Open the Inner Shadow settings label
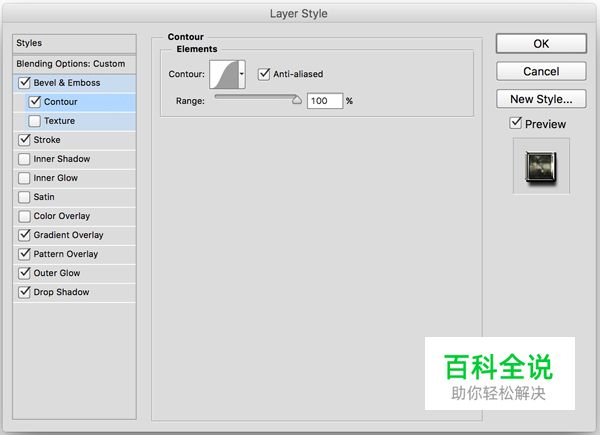600x435 pixels. point(62,159)
